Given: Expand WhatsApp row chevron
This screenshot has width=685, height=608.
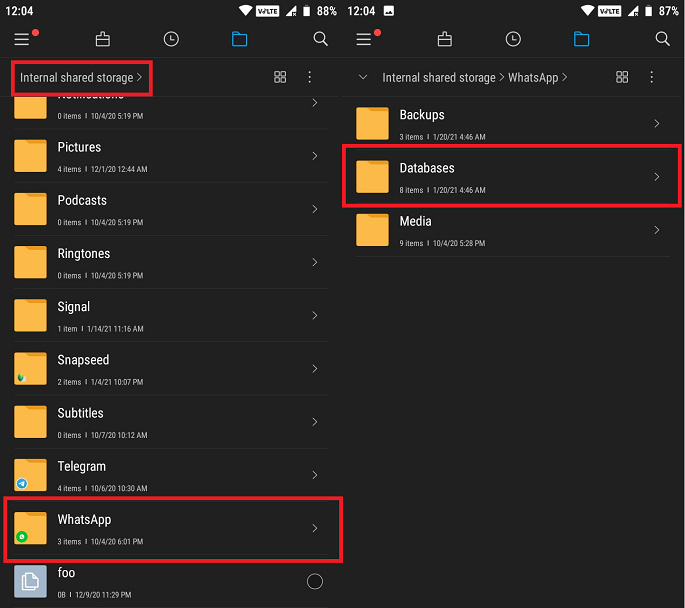Looking at the screenshot, I should (x=315, y=528).
